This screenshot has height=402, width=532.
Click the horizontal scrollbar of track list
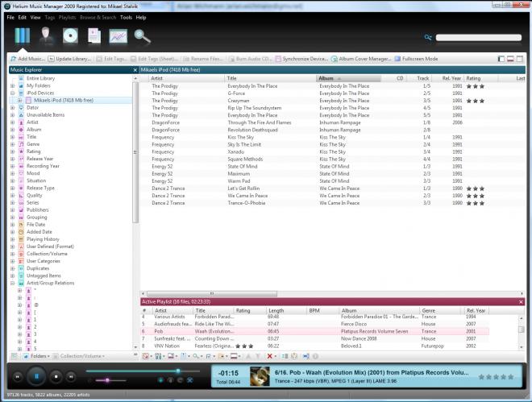coord(212,293)
